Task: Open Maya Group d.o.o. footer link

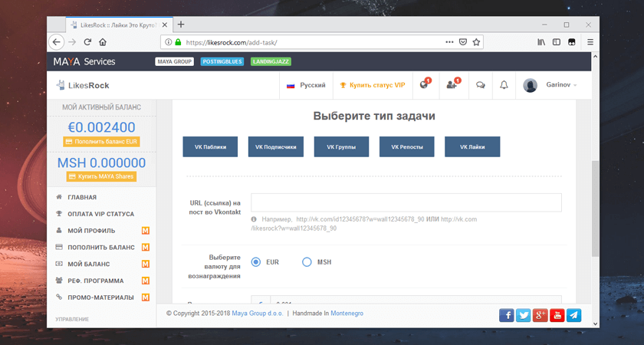Action: pos(258,314)
